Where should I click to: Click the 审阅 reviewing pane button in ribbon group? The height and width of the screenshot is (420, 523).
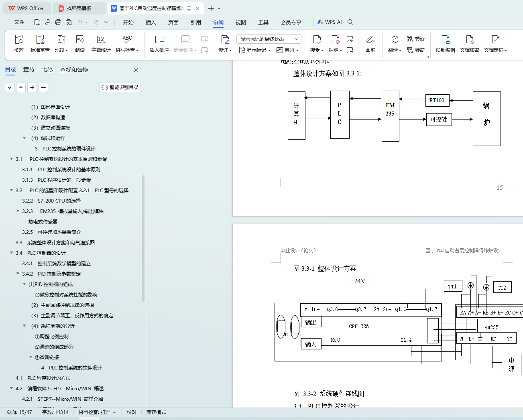click(x=288, y=50)
